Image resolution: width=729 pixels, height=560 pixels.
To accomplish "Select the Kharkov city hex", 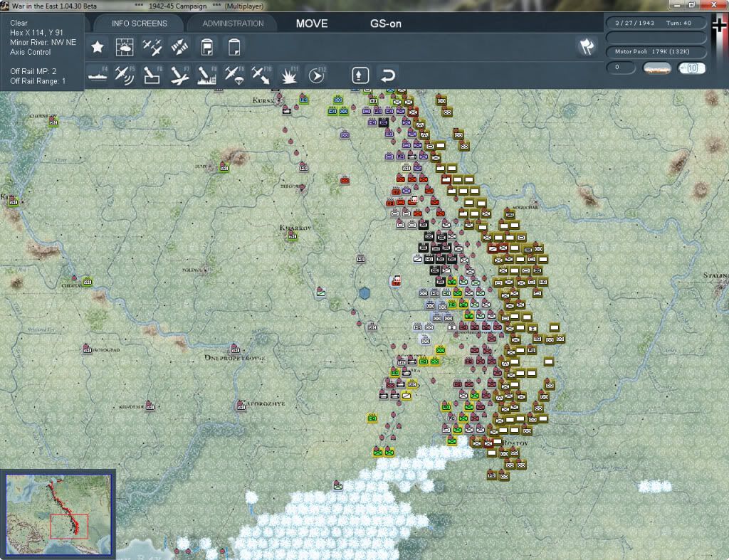I will tap(293, 236).
